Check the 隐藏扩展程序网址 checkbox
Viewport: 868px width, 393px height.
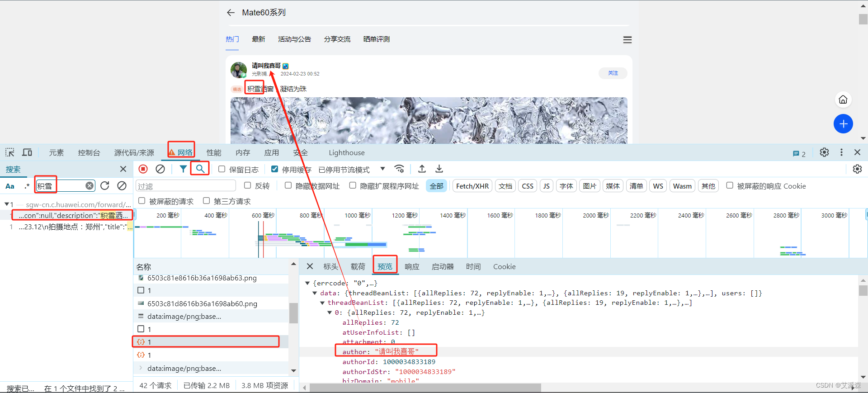(353, 185)
